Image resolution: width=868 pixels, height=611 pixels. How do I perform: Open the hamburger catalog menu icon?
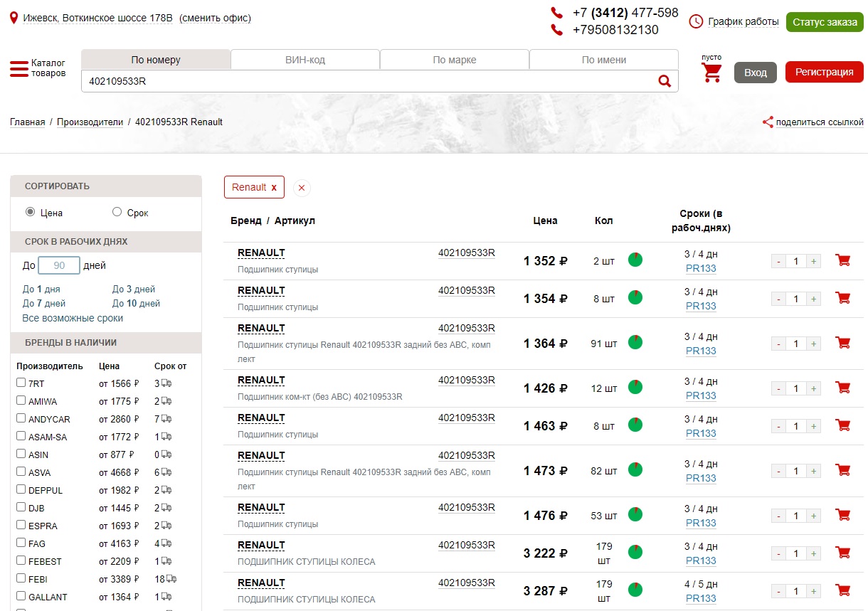(x=18, y=69)
